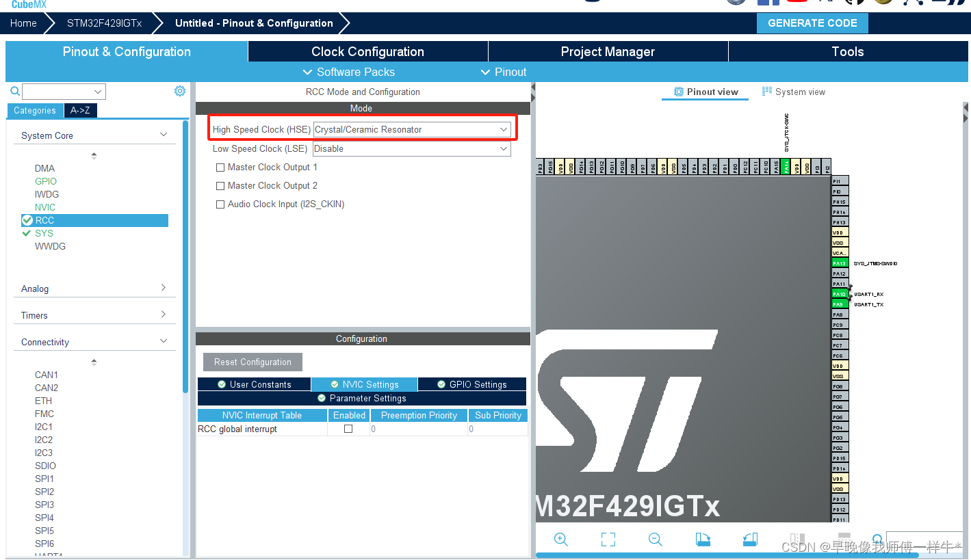
Task: Click green pin PA14 on top edge
Action: [x=786, y=167]
